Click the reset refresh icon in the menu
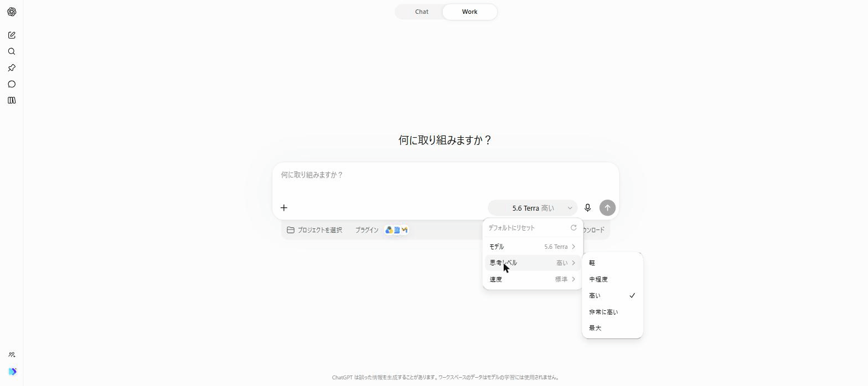 coord(573,228)
